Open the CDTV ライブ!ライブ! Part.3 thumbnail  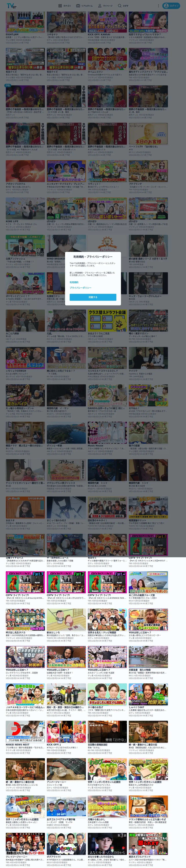(x=25, y=583)
